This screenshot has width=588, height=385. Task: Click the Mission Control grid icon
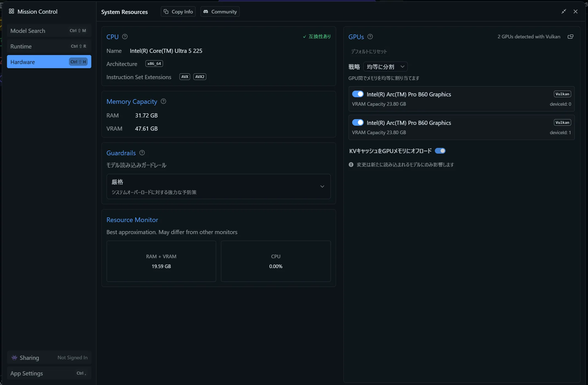click(x=11, y=12)
